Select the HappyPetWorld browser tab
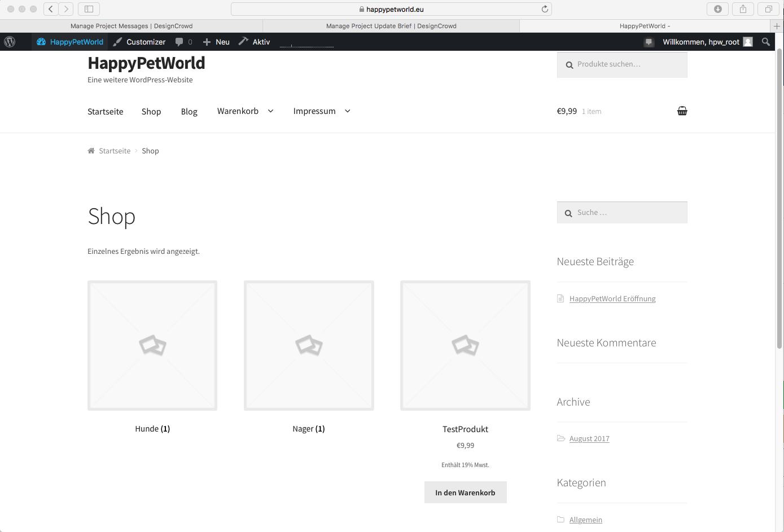Screen dimensions: 784x532 pyautogui.click(x=645, y=26)
